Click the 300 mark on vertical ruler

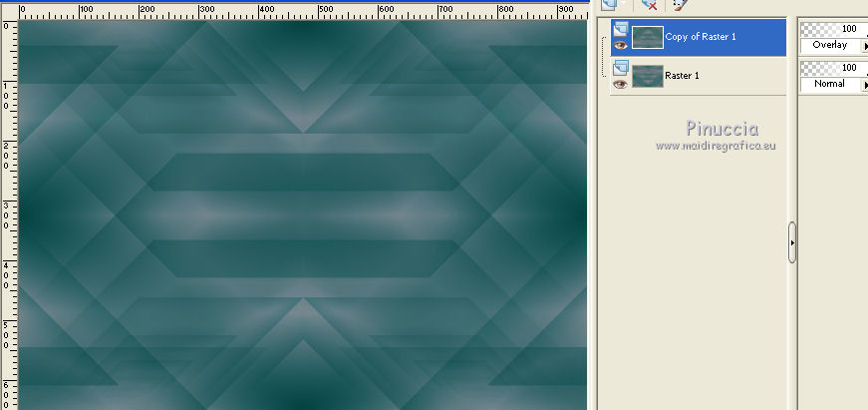pyautogui.click(x=6, y=214)
